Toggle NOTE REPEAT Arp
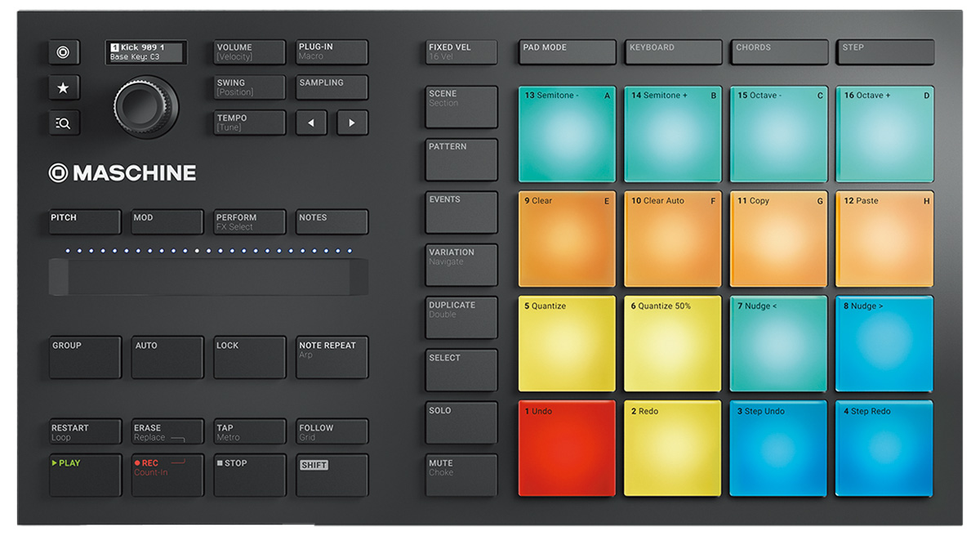Image resolution: width=980 pixels, height=536 pixels. pos(332,357)
